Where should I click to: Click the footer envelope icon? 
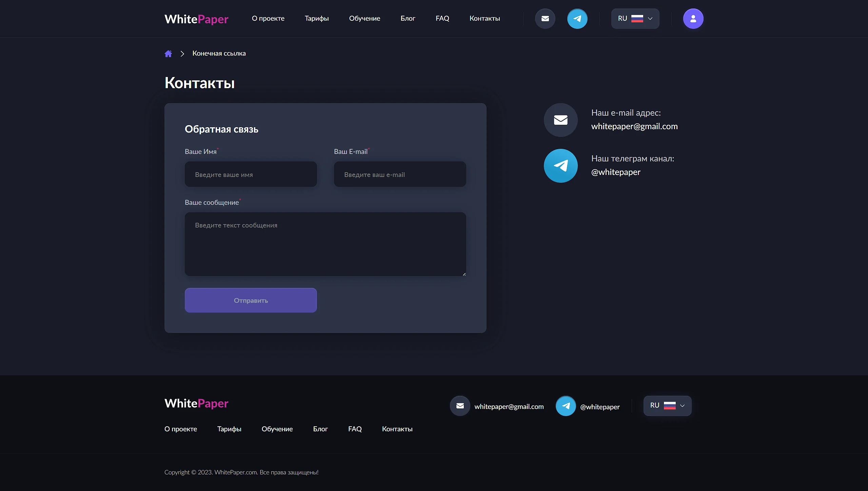[x=460, y=406]
